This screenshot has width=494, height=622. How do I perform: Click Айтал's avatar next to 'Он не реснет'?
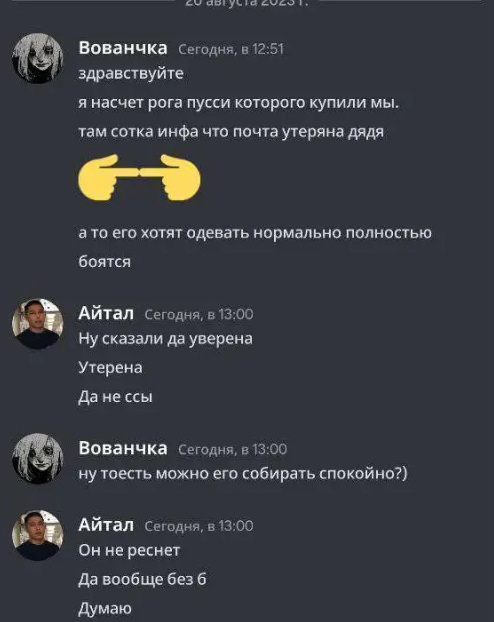pos(38,536)
